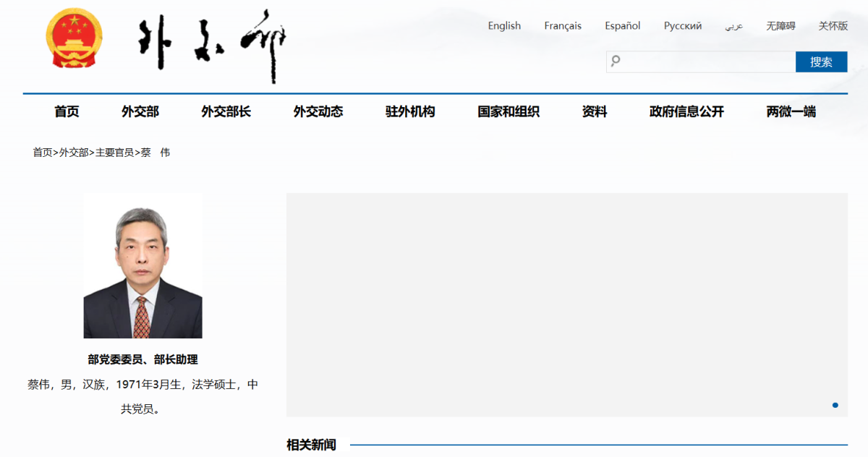Click 蔡 伟 in breadcrumb trail

tap(156, 153)
